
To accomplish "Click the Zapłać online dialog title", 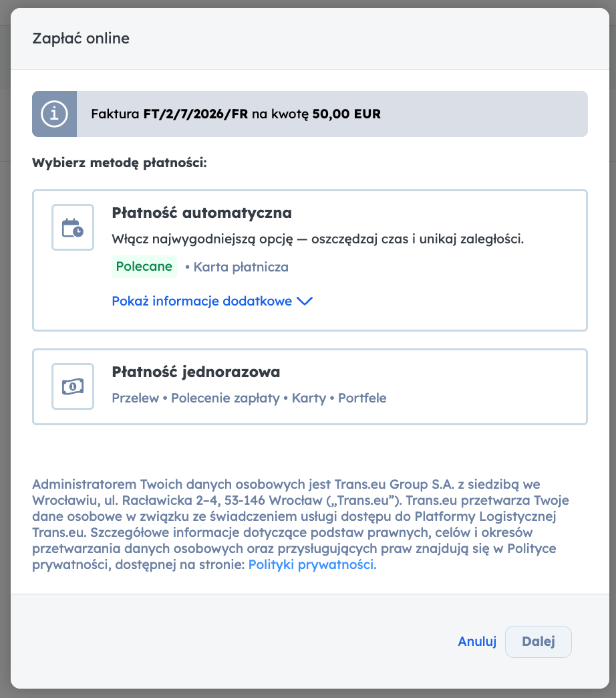I will click(81, 38).
